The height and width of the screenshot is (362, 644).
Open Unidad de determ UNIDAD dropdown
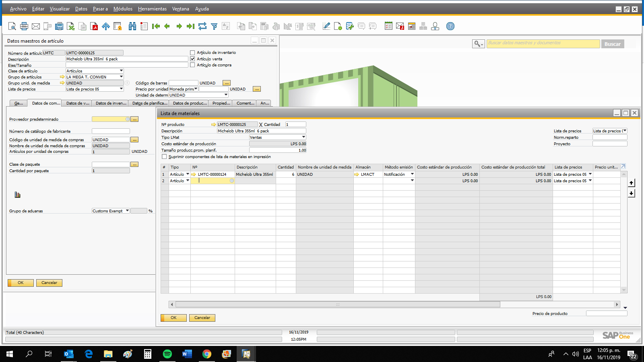(x=226, y=95)
